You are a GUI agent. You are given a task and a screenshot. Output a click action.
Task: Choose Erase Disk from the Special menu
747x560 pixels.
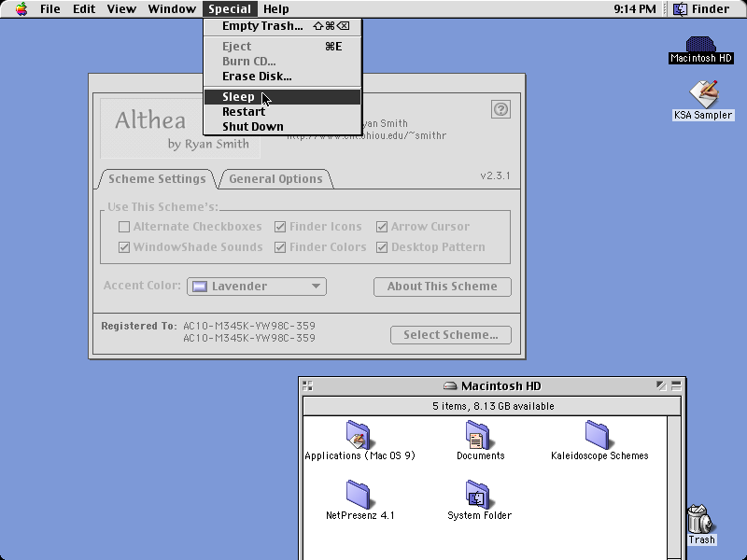tap(283, 77)
